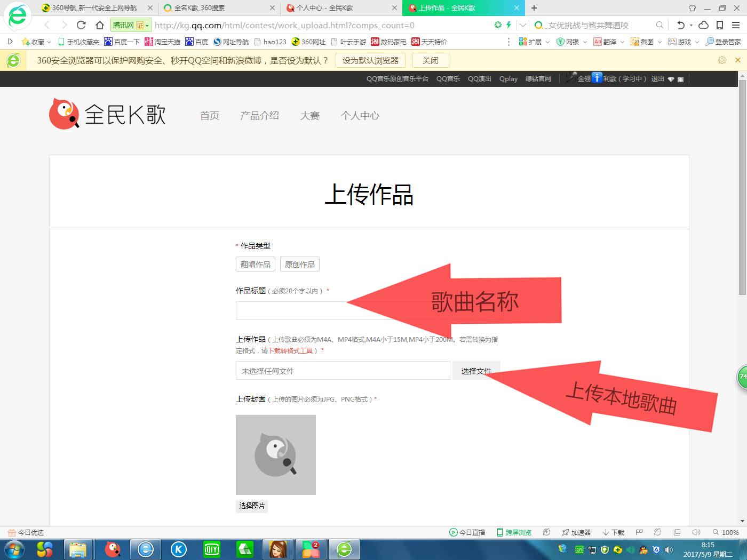747x560 pixels.
Task: Click the QQ penguin tray icon
Action: (x=643, y=550)
